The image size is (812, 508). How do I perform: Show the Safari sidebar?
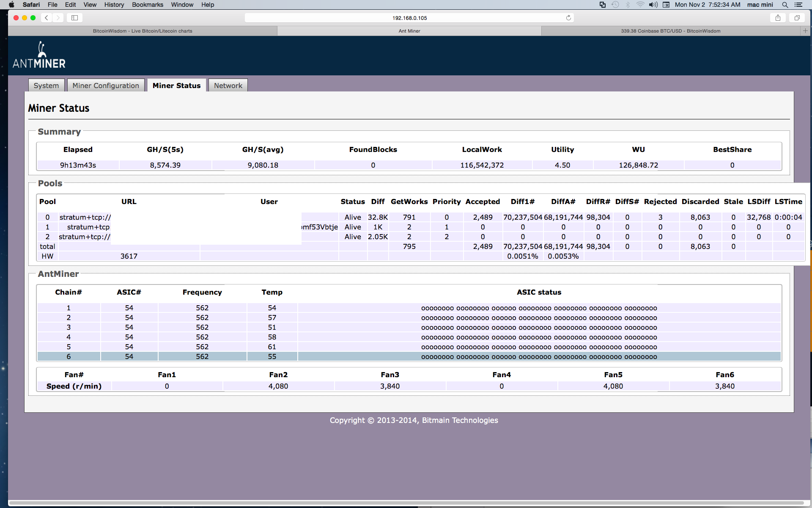tap(74, 18)
